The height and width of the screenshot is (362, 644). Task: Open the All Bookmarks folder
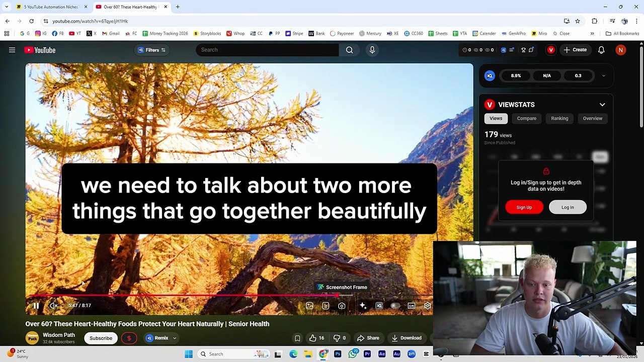pyautogui.click(x=622, y=34)
